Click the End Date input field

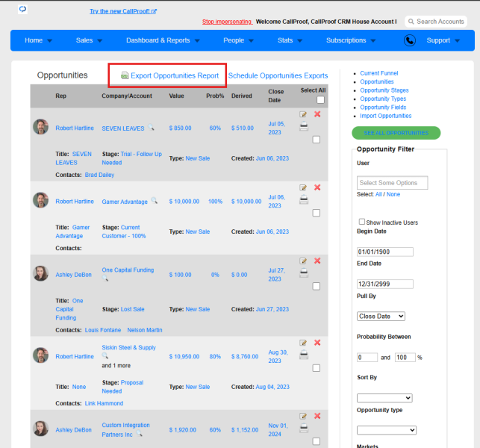(384, 284)
